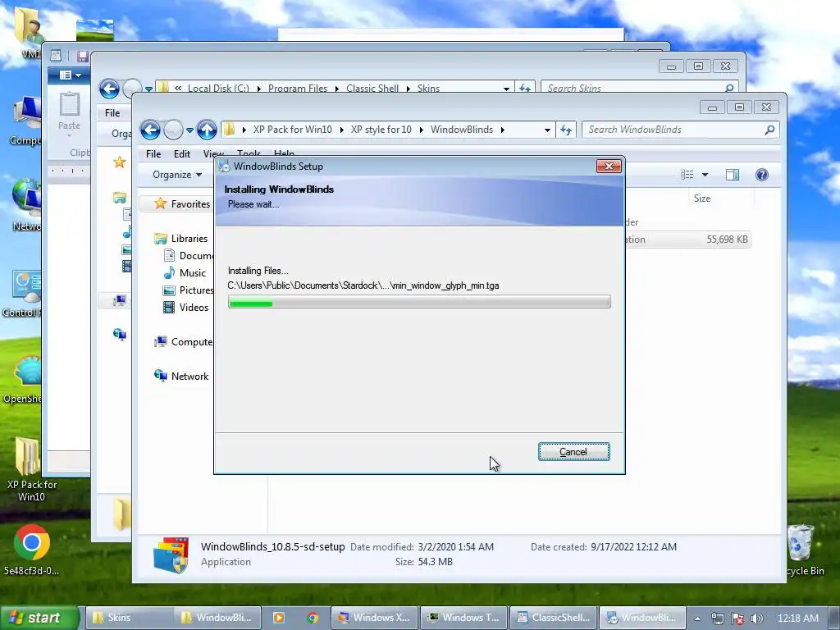This screenshot has height=630, width=840.
Task: Click the Chrome taskbar icon
Action: click(313, 618)
